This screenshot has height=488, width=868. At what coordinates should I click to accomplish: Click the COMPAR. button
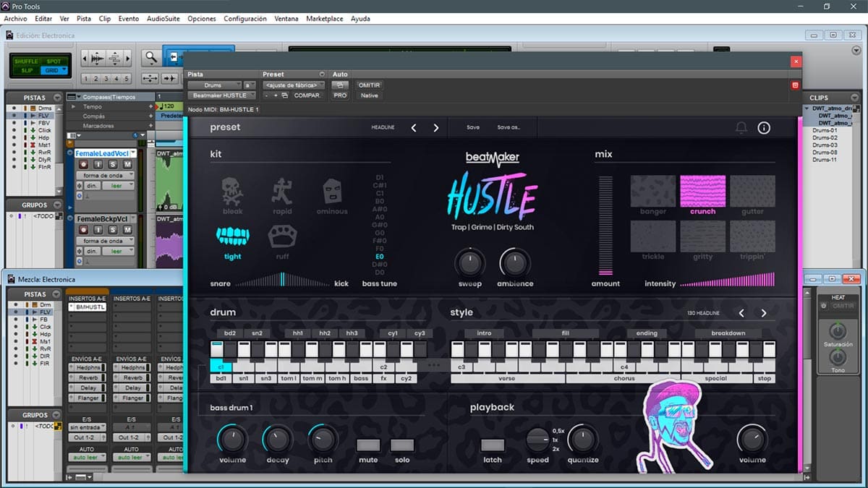(x=307, y=95)
